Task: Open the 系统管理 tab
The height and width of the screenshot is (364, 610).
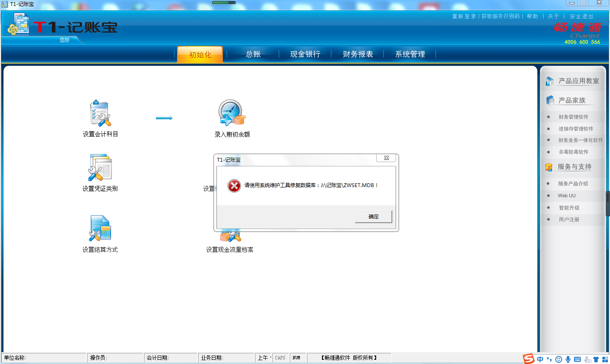Action: coord(410,54)
